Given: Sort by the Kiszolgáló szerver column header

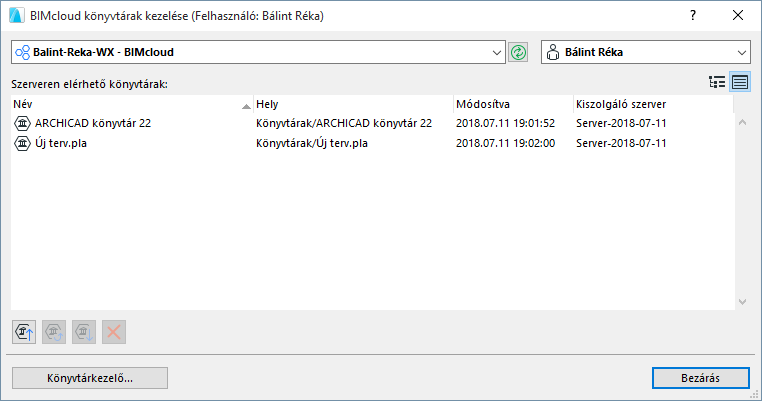Looking at the screenshot, I should click(653, 104).
